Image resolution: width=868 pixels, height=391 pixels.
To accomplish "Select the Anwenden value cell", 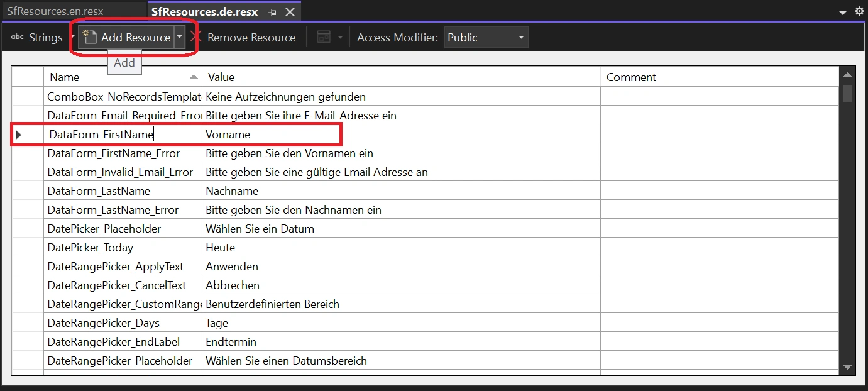I will coord(401,267).
